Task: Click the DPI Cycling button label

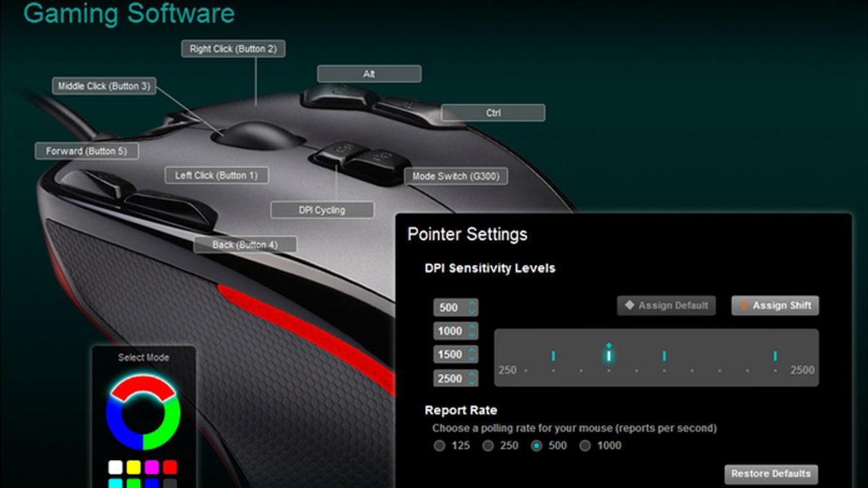Action: (x=322, y=210)
